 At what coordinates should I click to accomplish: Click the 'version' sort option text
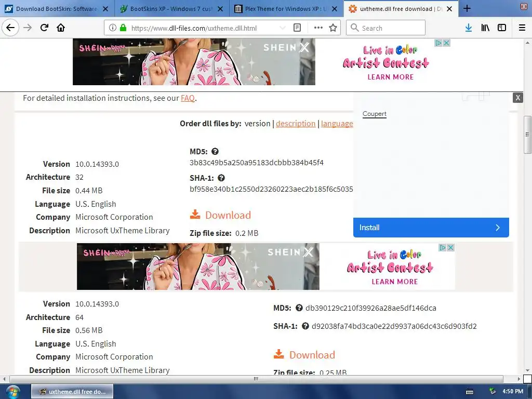point(257,124)
